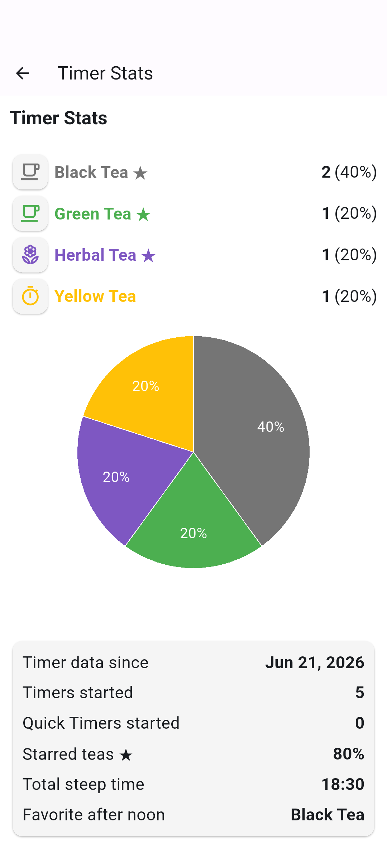Image resolution: width=387 pixels, height=868 pixels.
Task: Click the Black Tea cup icon
Action: tap(30, 172)
